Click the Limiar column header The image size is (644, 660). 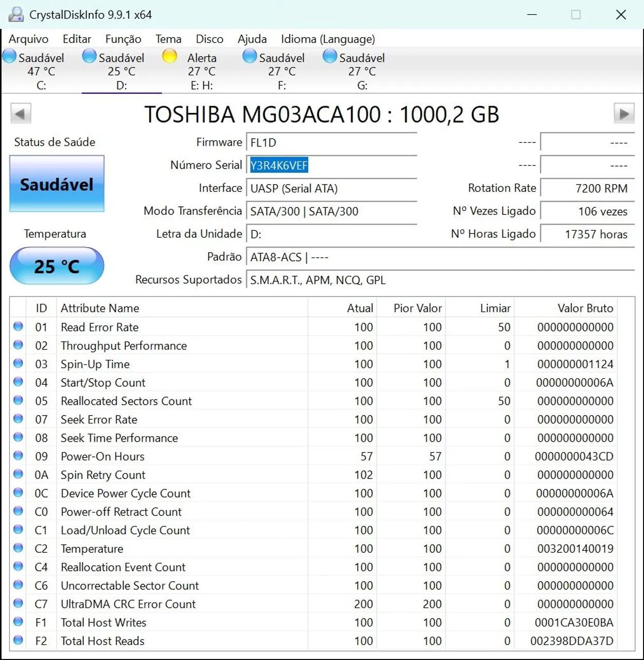pyautogui.click(x=480, y=308)
